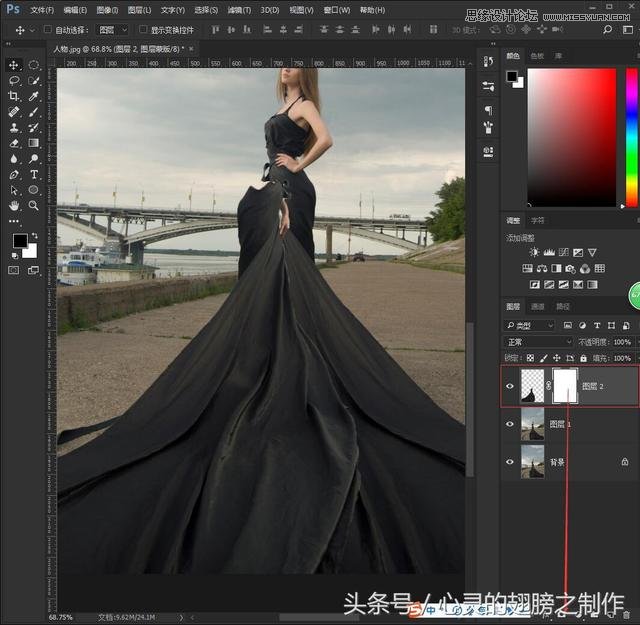Image resolution: width=640 pixels, height=625 pixels.
Task: Open the layer filter 类型 dropdown
Action: pos(531,325)
